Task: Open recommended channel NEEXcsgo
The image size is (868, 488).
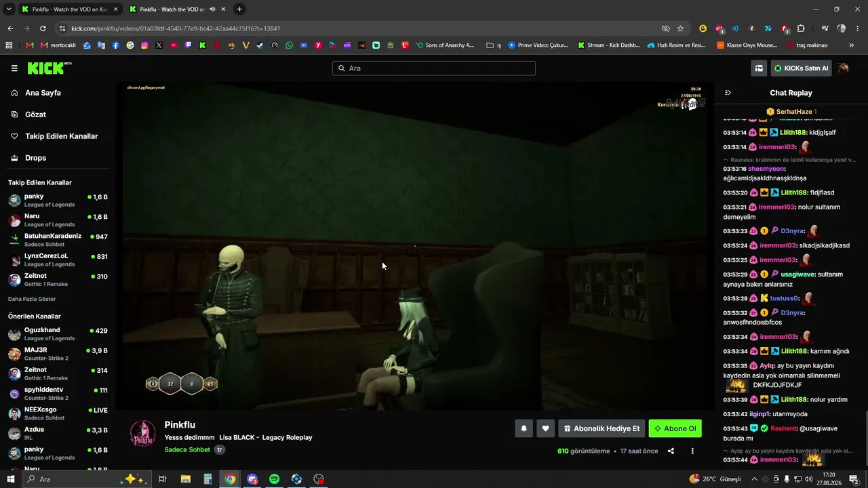Action: tap(58, 413)
